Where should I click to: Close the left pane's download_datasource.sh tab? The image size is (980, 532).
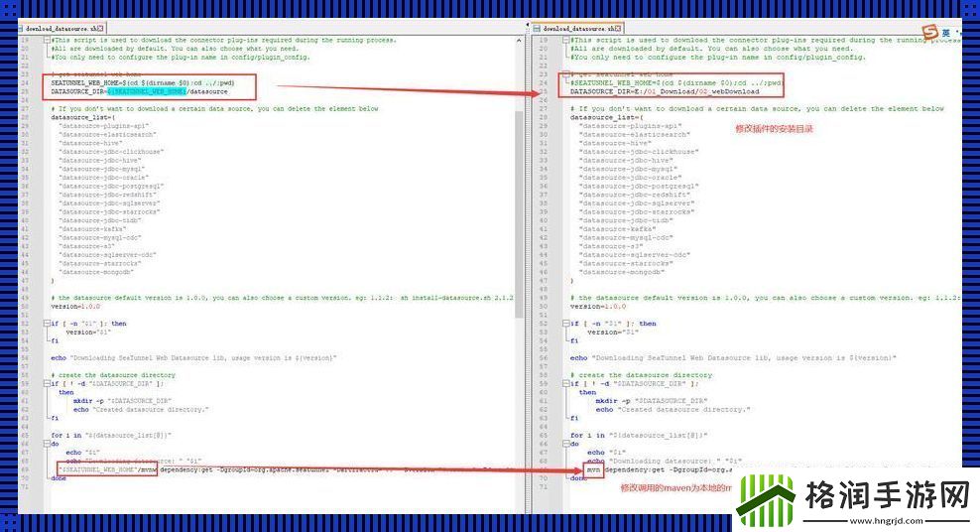click(x=99, y=30)
